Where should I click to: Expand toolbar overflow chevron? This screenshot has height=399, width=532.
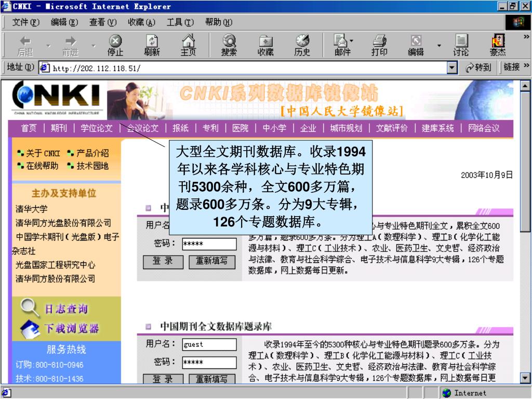pos(526,36)
